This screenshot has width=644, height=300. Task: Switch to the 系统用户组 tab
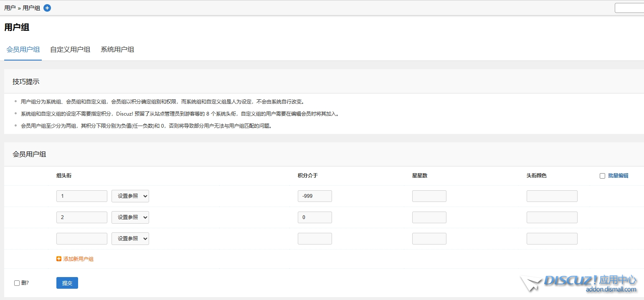pos(117,50)
